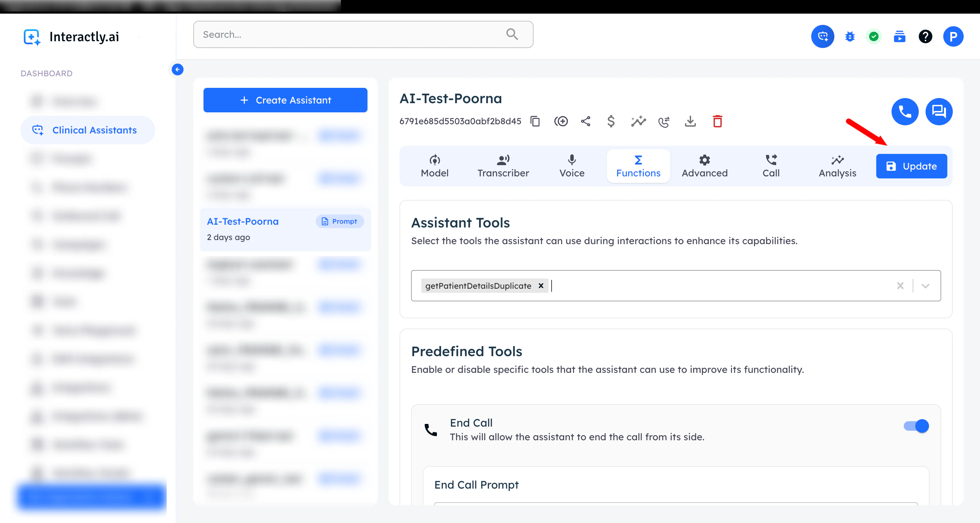Download the assistant with download icon

(690, 122)
